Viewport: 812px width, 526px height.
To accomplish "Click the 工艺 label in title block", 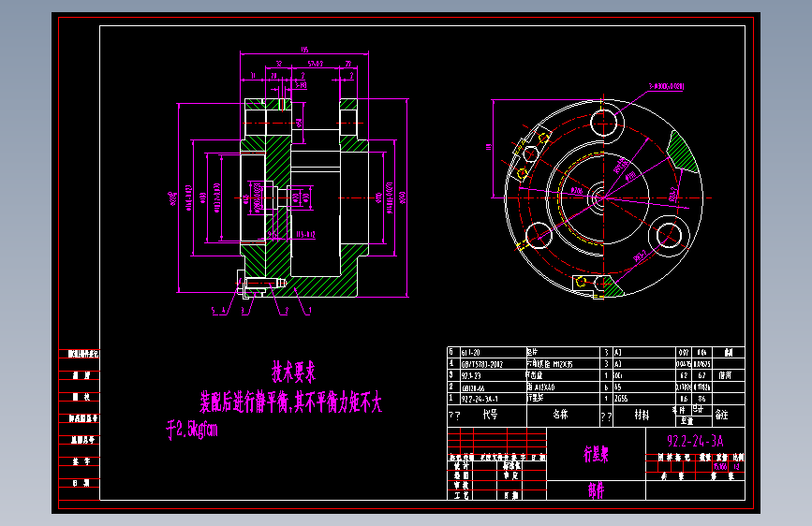I will pyautogui.click(x=462, y=495).
